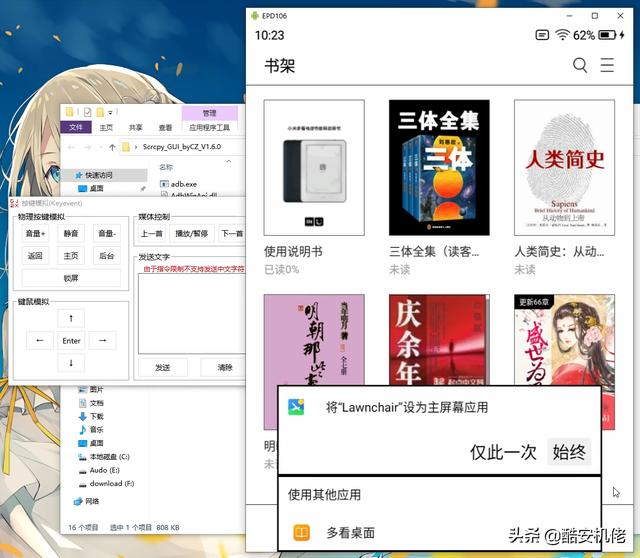Click the 音量+ key simulation button
The height and width of the screenshot is (558, 640).
click(35, 233)
